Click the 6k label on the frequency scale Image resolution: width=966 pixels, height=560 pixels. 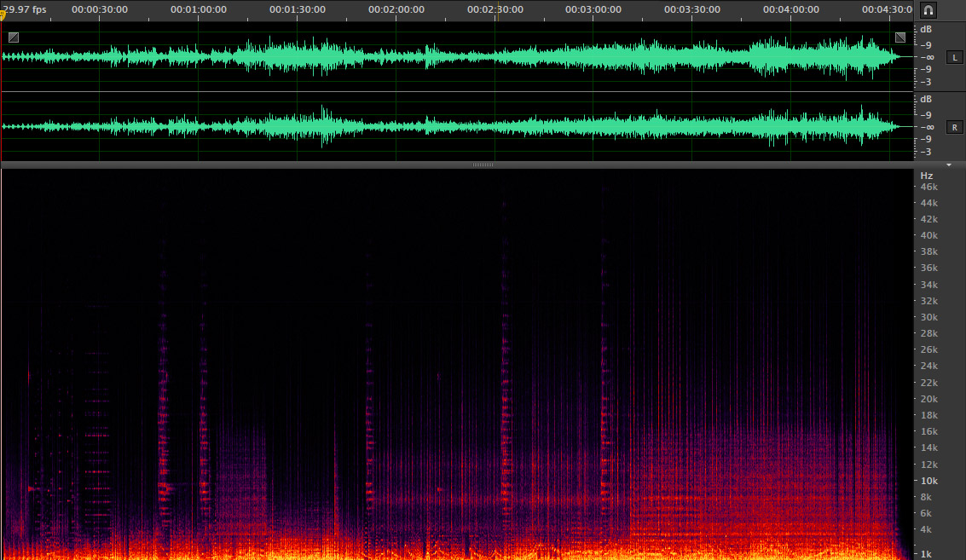pyautogui.click(x=926, y=513)
